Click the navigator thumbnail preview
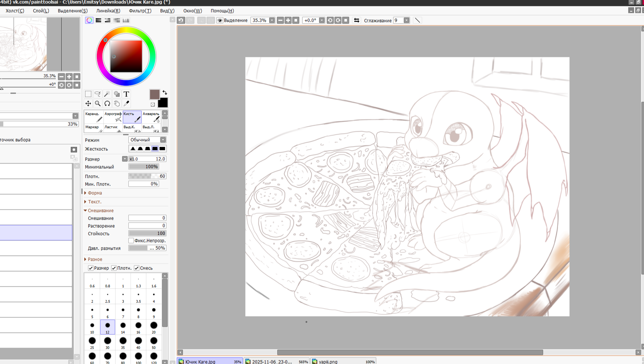Viewport: 644px width, 364px height. 40,44
